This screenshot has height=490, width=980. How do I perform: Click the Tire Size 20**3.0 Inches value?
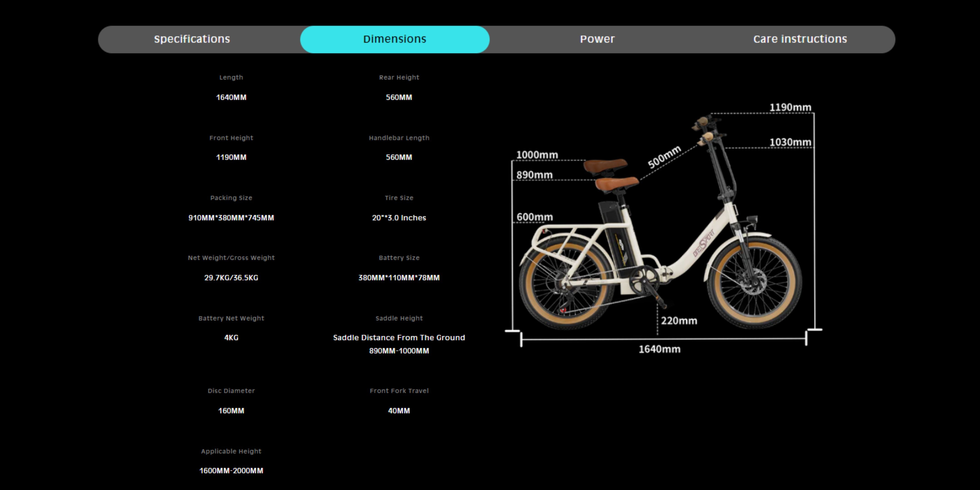click(399, 218)
